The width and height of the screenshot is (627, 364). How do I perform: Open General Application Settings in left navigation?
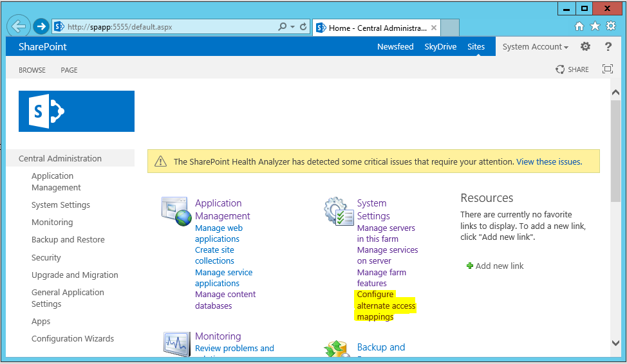pos(68,298)
